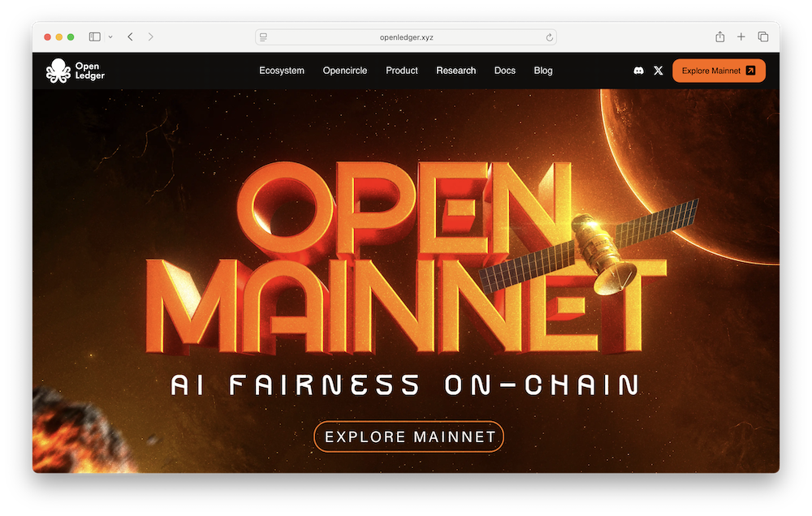Expand the sidebar dropdown chevron
The width and height of the screenshot is (812, 516).
point(110,37)
